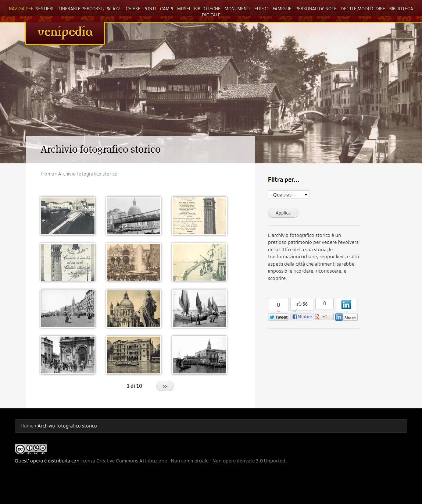The width and height of the screenshot is (422, 504).
Task: Open CAMPI in the top navigation
Action: (x=167, y=8)
